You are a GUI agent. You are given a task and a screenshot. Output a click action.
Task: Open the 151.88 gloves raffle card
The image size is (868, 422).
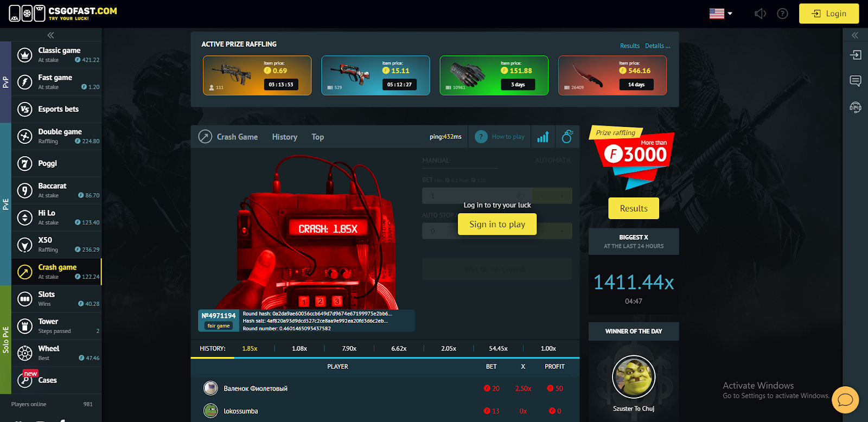point(494,75)
